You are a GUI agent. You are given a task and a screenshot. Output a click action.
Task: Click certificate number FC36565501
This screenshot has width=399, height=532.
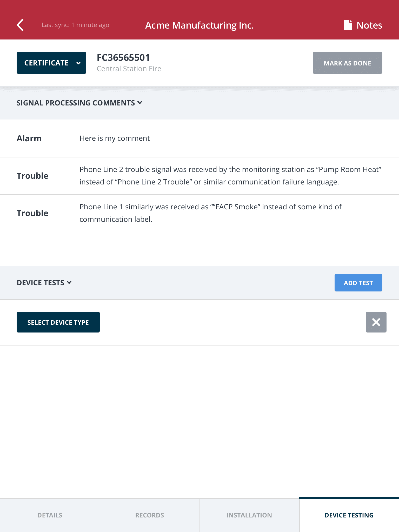[x=123, y=57]
